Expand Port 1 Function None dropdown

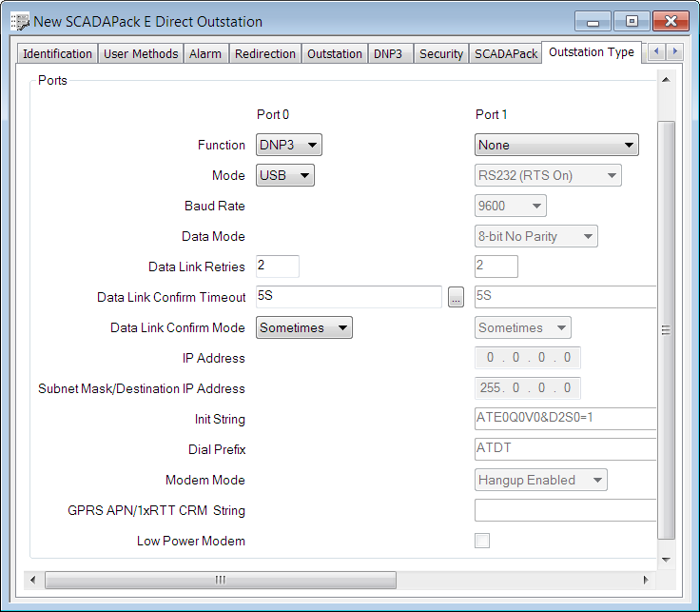pyautogui.click(x=556, y=145)
